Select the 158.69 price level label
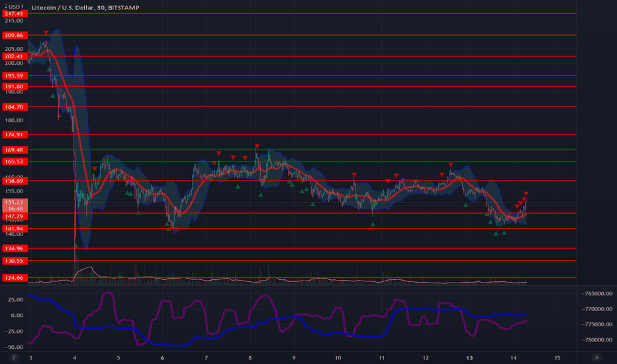 (15, 181)
